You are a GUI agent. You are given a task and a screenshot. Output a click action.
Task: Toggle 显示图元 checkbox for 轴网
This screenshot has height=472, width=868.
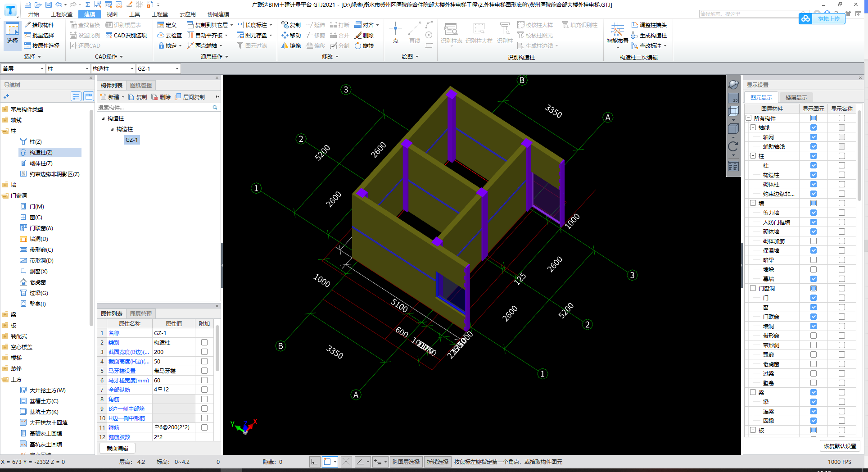814,137
